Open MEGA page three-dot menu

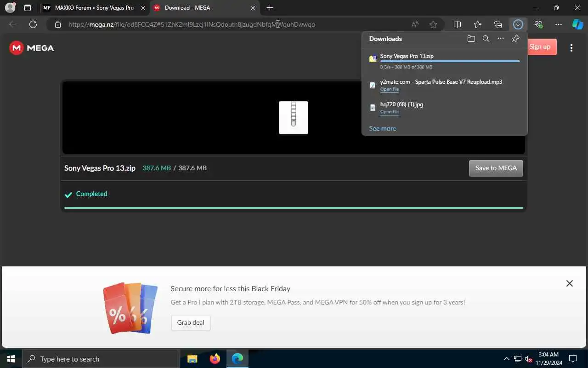[571, 48]
